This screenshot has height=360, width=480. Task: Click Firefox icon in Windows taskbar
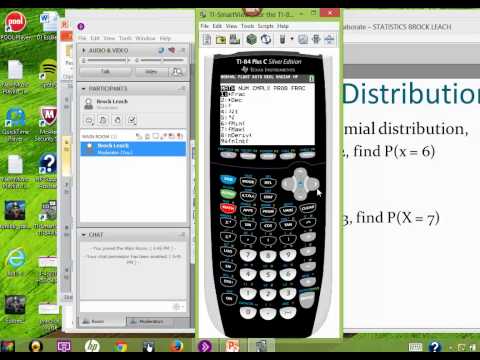tap(176, 347)
